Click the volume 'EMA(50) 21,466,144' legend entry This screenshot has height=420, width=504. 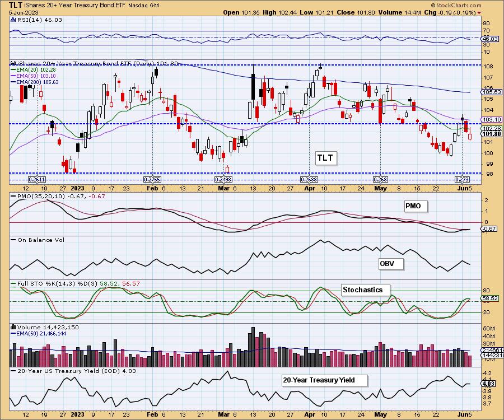(x=39, y=334)
